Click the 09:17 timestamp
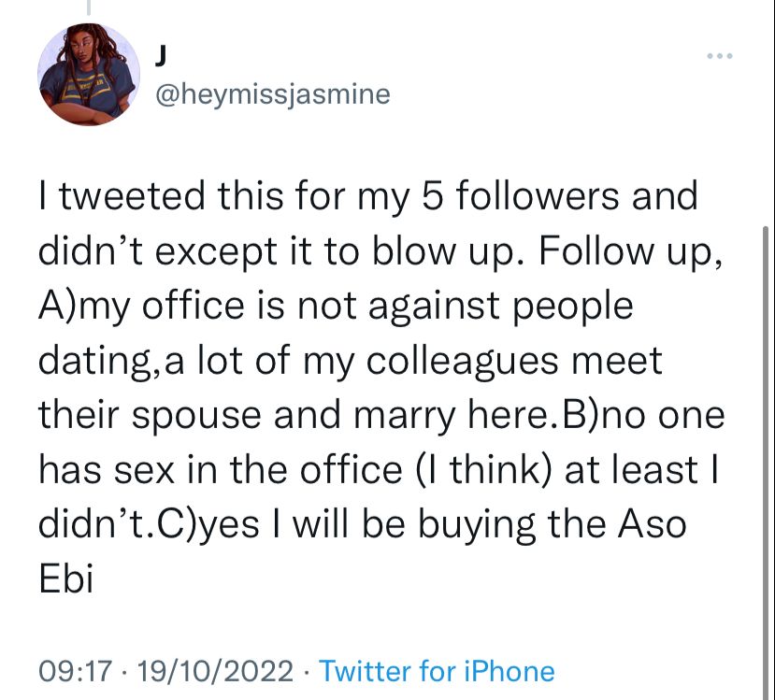Viewport: 775px width, 700px height. [x=77, y=670]
